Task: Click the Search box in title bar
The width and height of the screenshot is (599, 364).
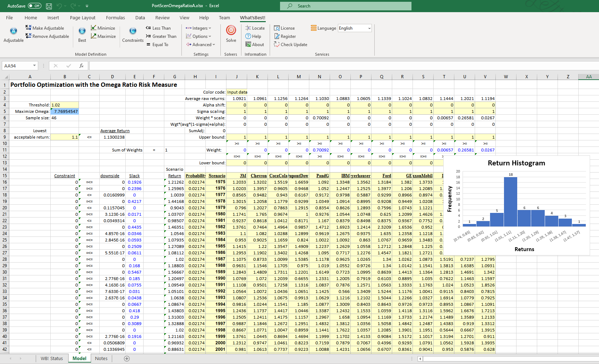Action: 345,6
